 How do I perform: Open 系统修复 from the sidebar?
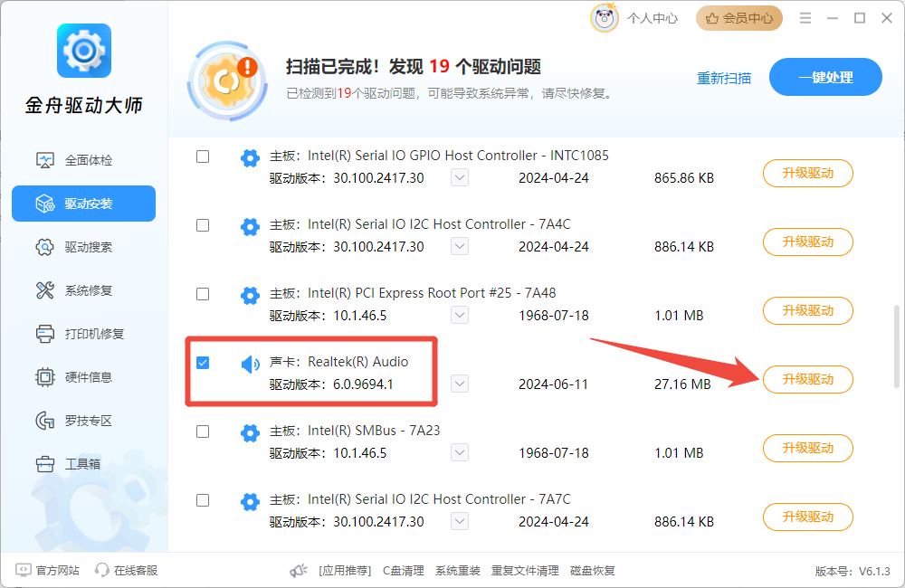pyautogui.click(x=83, y=290)
